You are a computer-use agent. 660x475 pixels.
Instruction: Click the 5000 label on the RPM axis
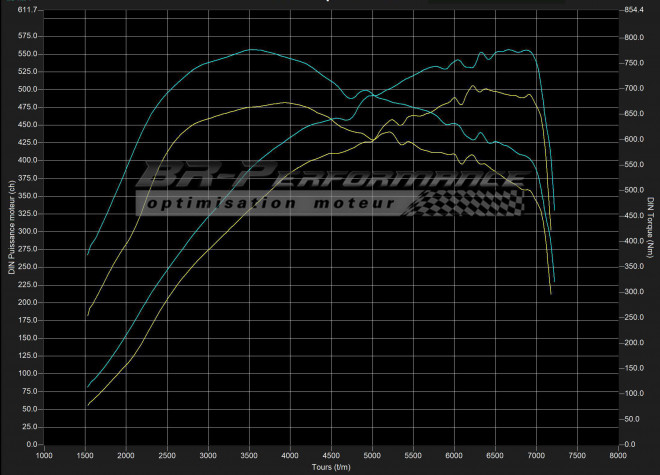point(372,455)
